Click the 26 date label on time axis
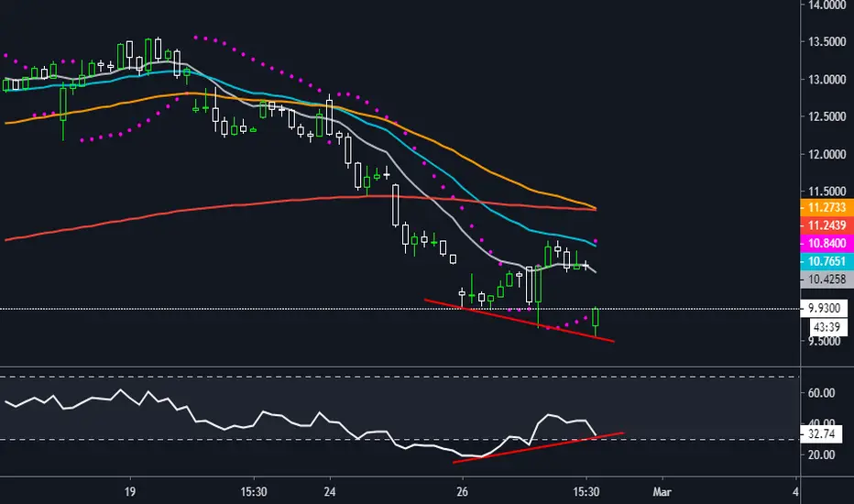The image size is (854, 504). coord(462,491)
